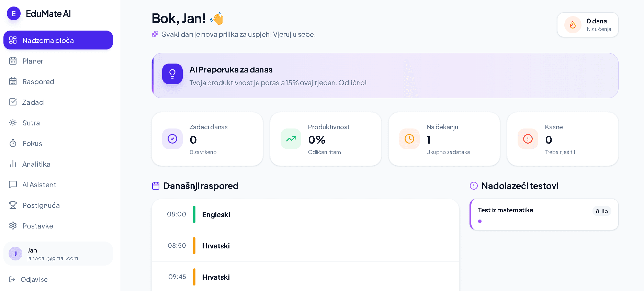Image resolution: width=644 pixels, height=291 pixels.
Task: Click the Ukupno zadataka label
Action: [x=448, y=152]
